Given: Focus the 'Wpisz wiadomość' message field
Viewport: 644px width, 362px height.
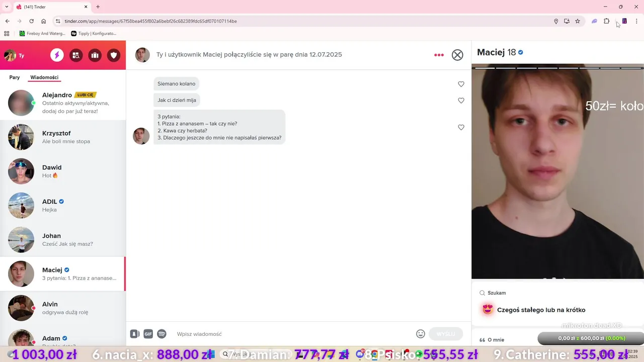Looking at the screenshot, I should point(293,334).
